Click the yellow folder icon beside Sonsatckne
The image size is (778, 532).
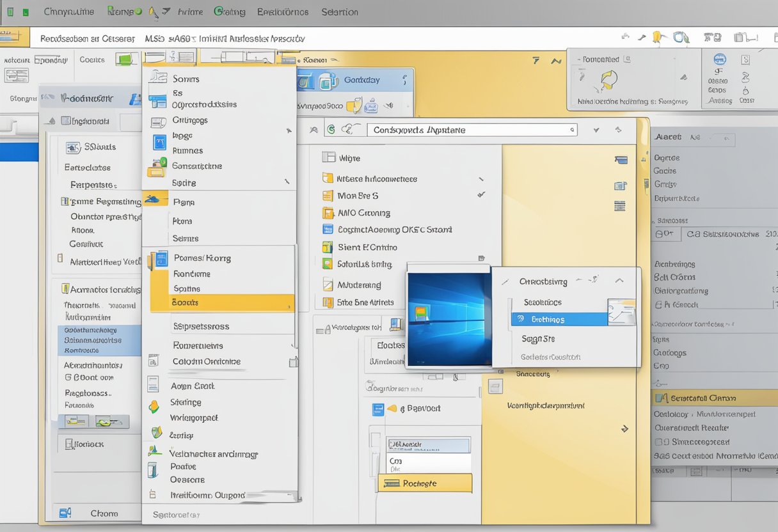click(x=157, y=169)
